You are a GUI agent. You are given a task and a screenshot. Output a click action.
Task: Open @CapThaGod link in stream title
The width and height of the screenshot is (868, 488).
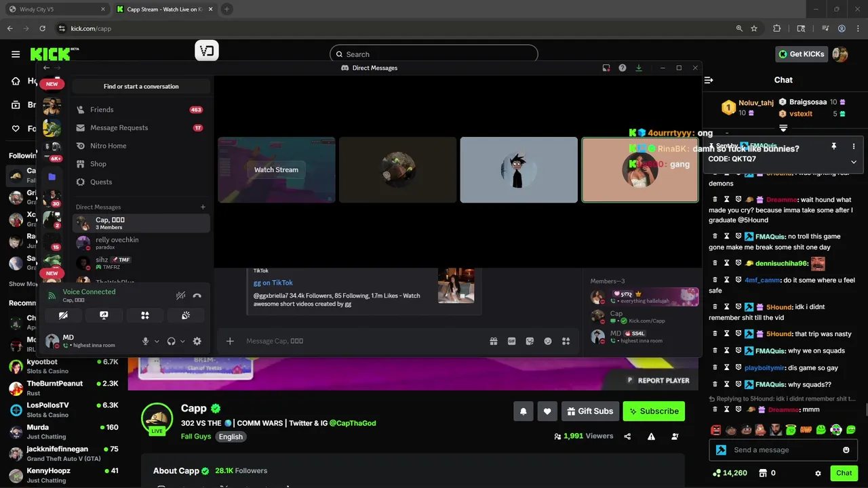click(353, 423)
